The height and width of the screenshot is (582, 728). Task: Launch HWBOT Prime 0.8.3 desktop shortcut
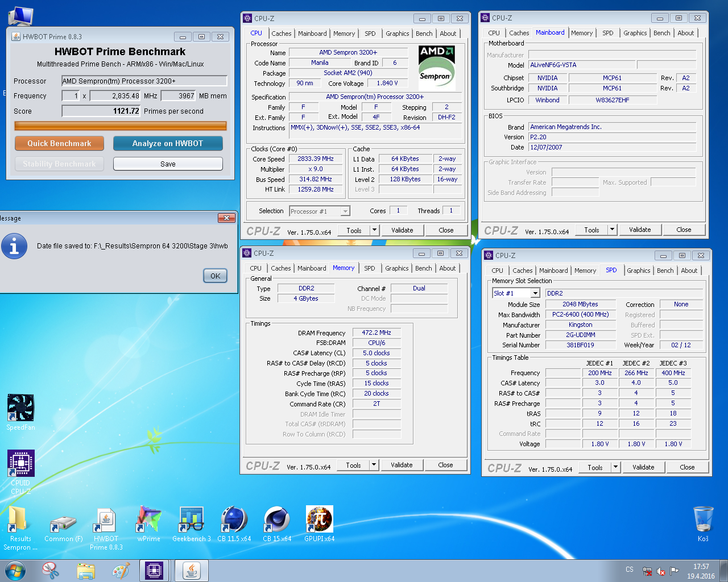(x=106, y=528)
